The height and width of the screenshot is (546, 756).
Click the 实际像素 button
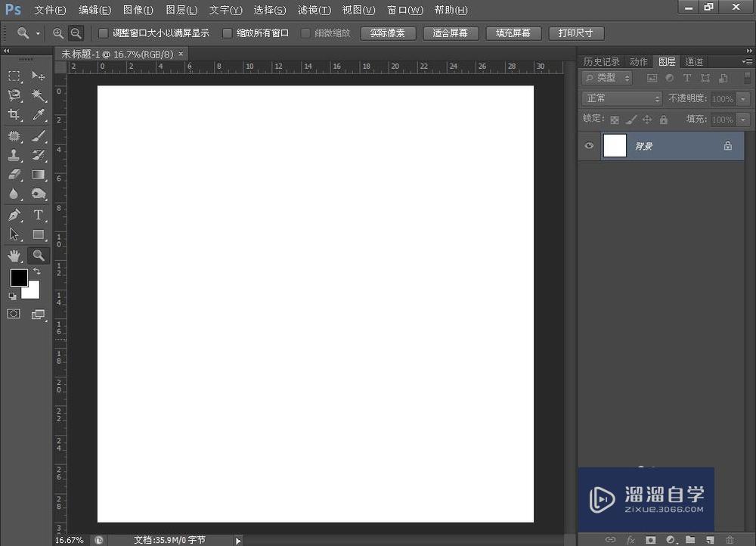tap(388, 33)
